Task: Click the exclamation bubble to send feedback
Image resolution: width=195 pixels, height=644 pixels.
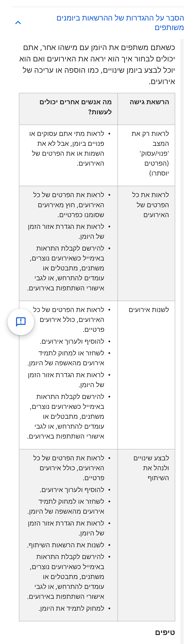Action: (20, 322)
